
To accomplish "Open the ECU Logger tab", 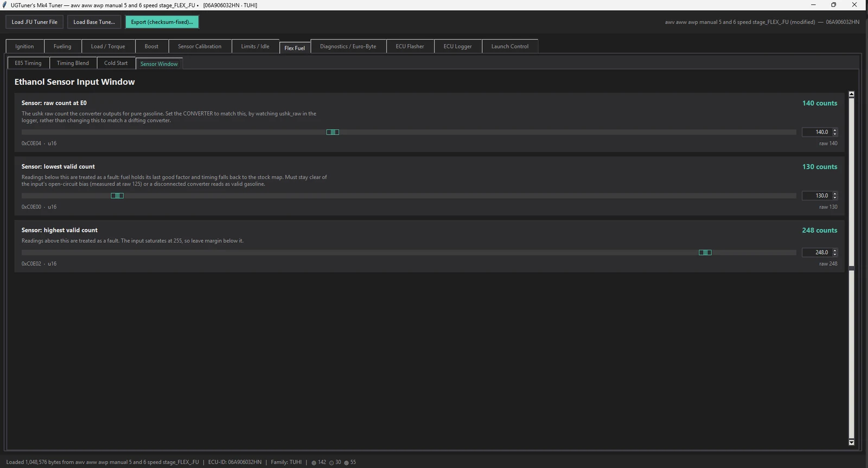I will (458, 47).
